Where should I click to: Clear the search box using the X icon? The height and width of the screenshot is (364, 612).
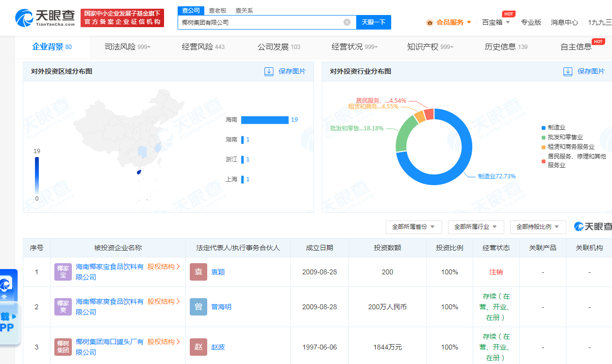tap(347, 22)
